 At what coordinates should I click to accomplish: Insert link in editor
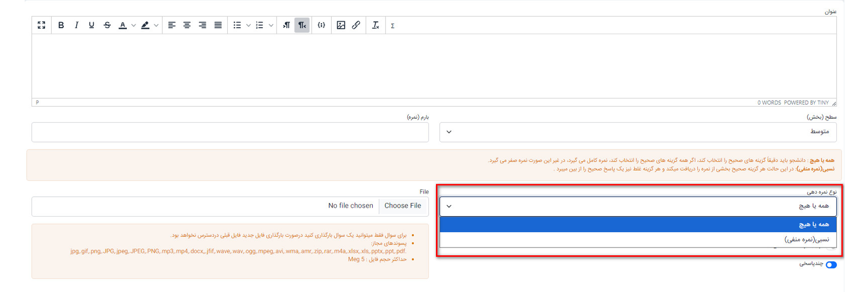(x=356, y=25)
